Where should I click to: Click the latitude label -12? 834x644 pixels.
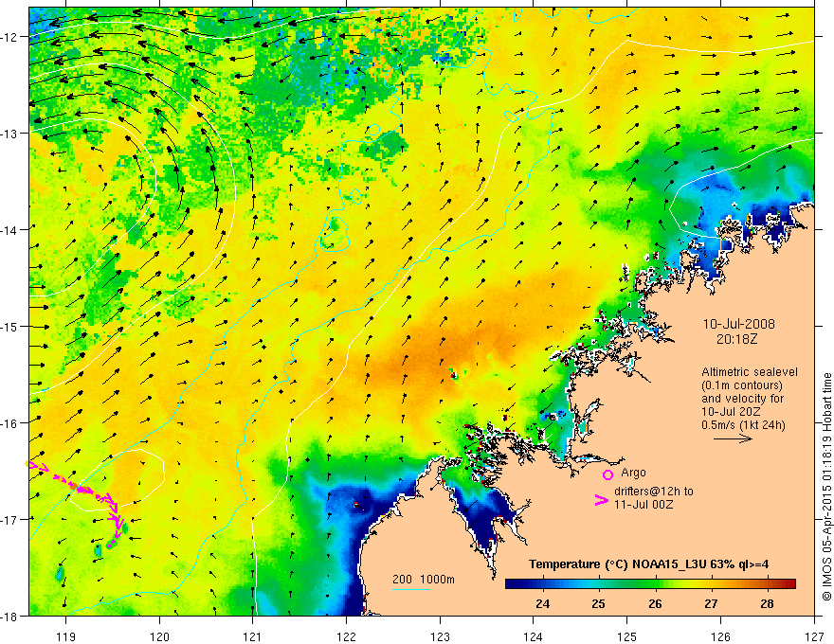(9, 37)
